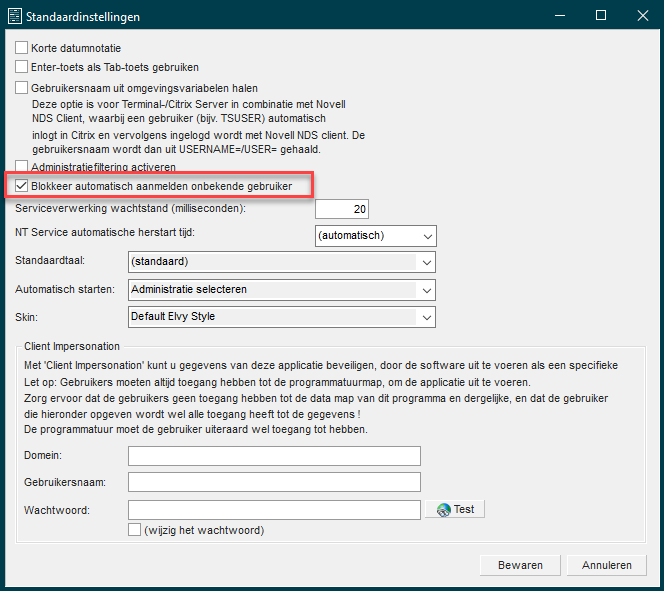Uncheck Blokkeer automatisch aanmelden onbekende gebruiker
This screenshot has width=664, height=591.
pos(22,186)
